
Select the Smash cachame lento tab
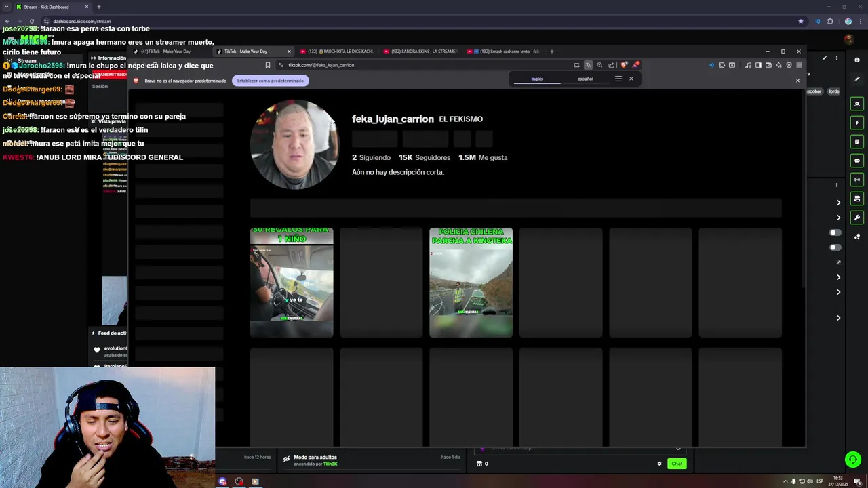pos(503,52)
